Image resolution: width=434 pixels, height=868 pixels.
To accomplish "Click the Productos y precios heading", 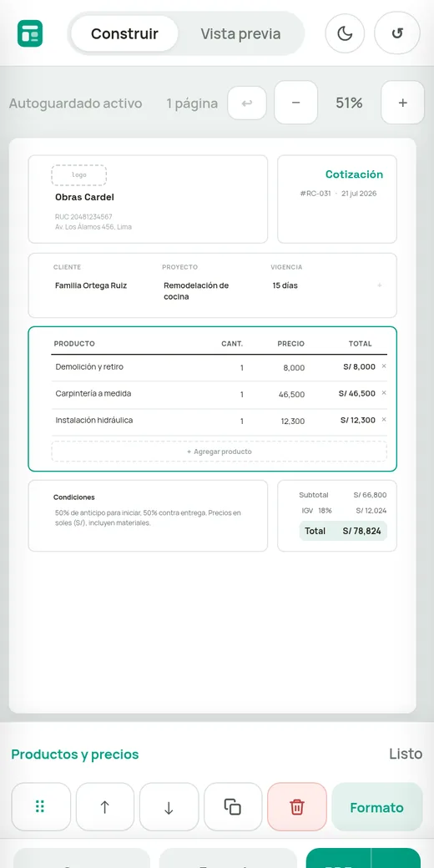I will pyautogui.click(x=75, y=754).
